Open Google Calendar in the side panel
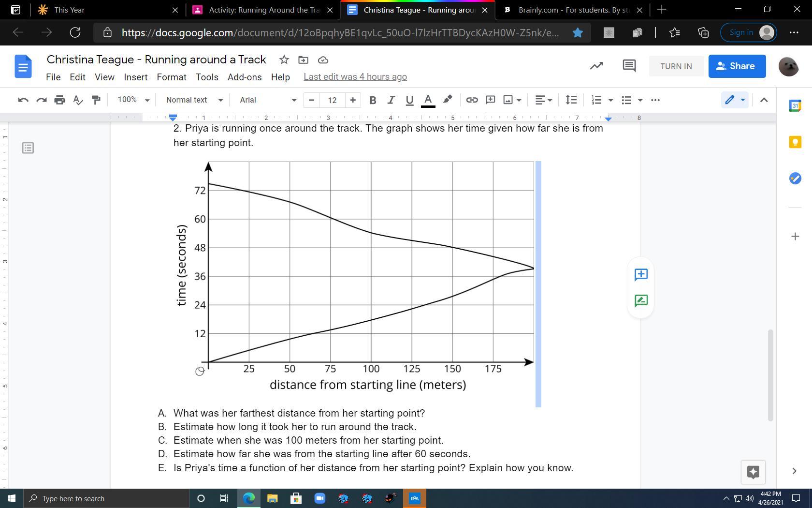 tap(795, 105)
